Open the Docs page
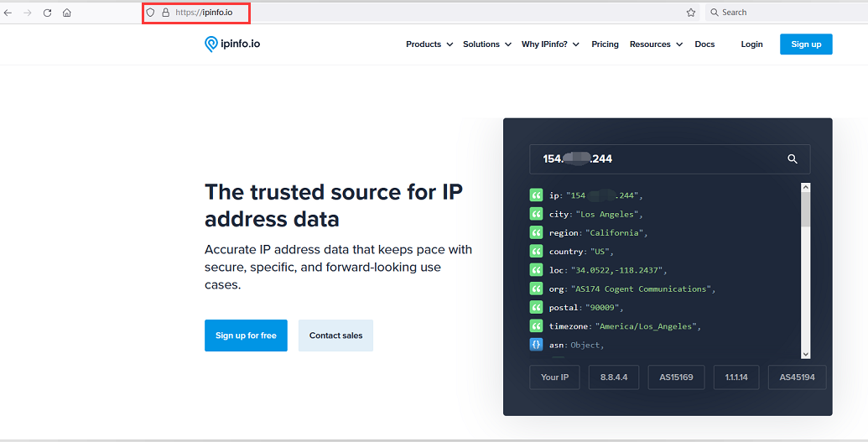Screen dimensions: 868x442 (x=704, y=44)
